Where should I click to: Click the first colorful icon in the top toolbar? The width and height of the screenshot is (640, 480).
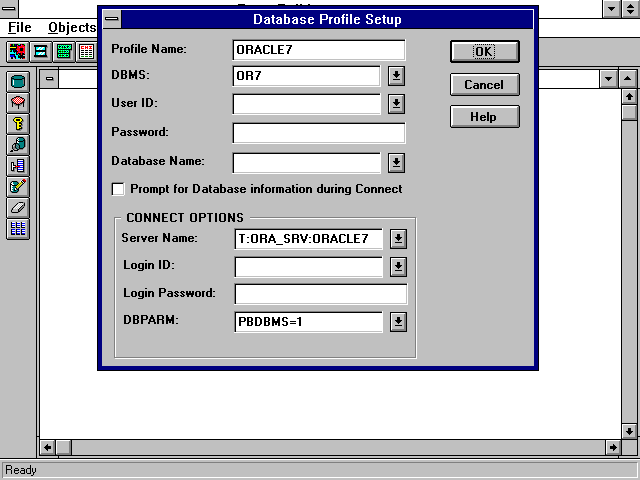(x=18, y=51)
